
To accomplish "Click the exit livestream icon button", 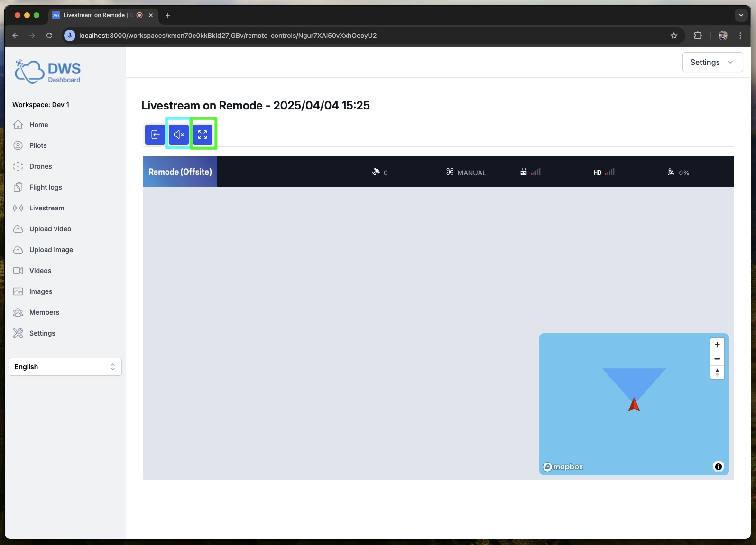I will 155,135.
